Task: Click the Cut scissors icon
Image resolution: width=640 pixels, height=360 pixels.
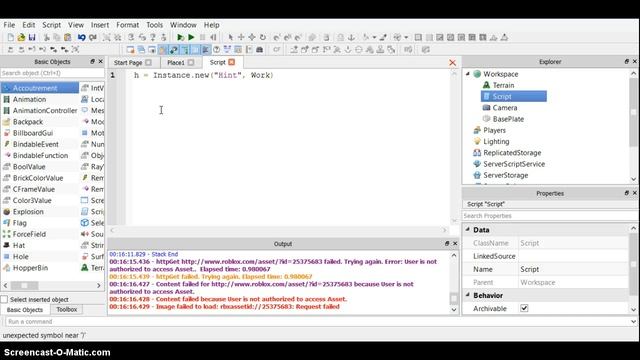Action: pos(47,38)
